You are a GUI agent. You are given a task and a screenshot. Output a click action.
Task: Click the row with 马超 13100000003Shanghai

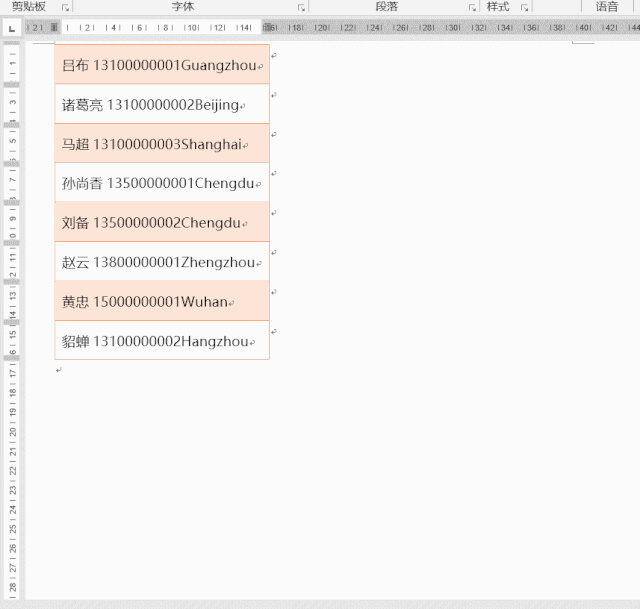(162, 143)
